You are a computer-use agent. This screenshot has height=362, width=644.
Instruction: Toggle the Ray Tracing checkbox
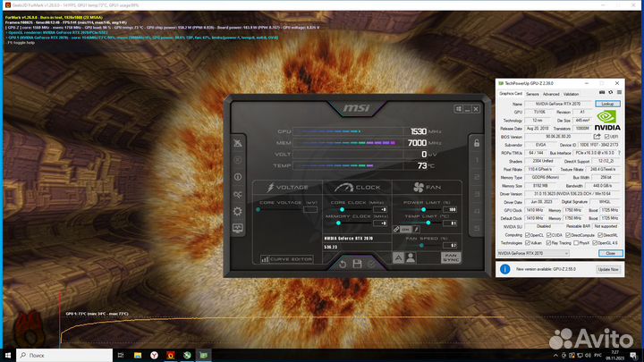pyautogui.click(x=548, y=243)
